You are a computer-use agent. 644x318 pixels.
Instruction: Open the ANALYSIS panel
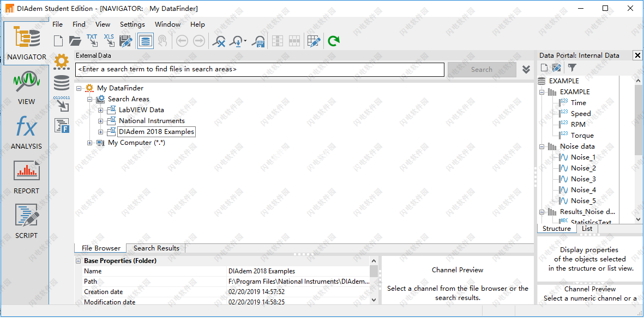point(26,132)
